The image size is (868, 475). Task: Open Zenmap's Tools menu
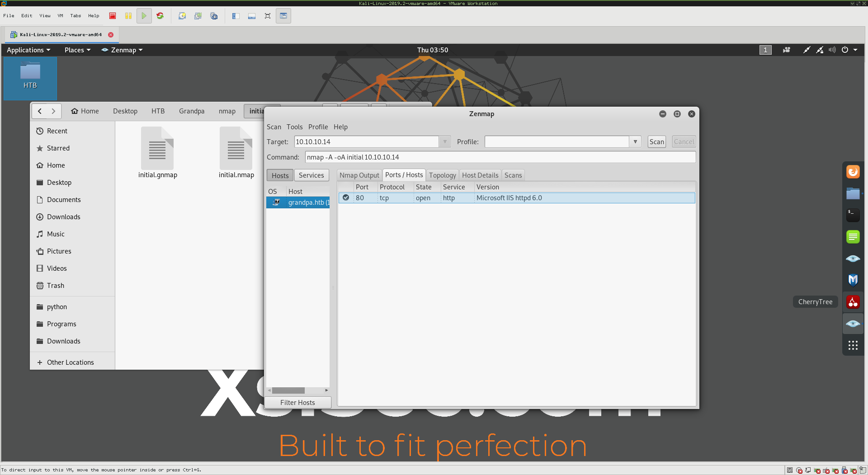[295, 127]
